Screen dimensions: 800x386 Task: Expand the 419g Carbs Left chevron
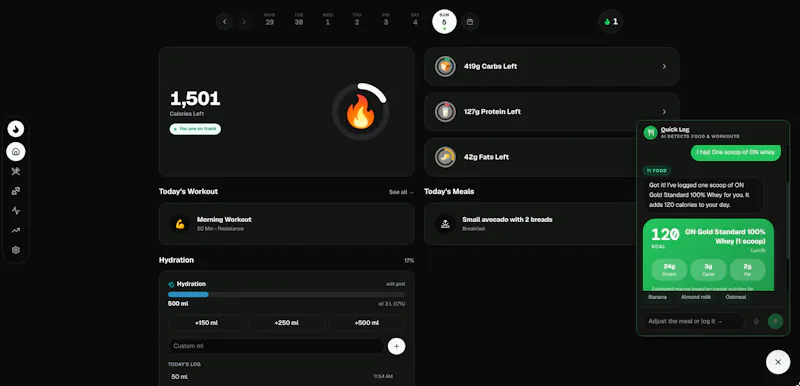point(664,66)
